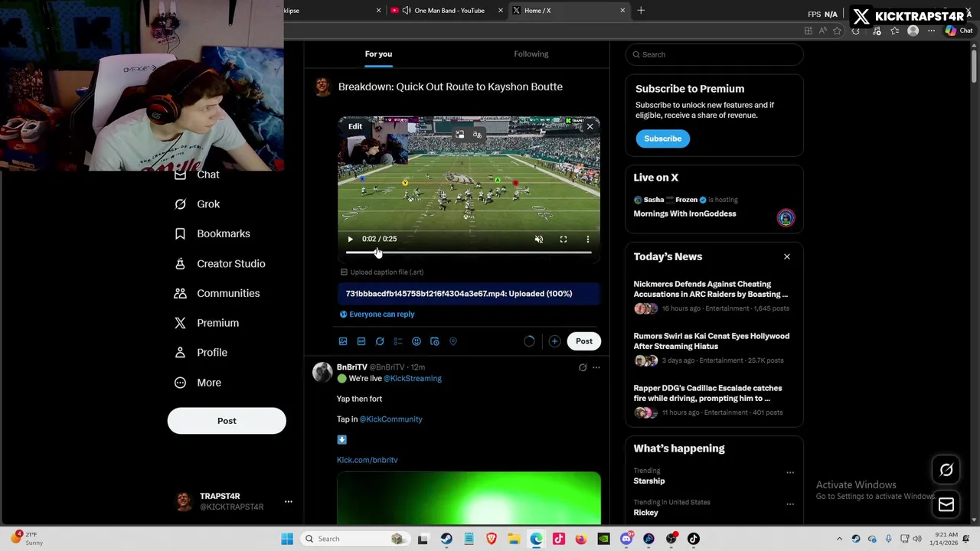Switch to the Following tab
Viewport: 980px width, 551px height.
coord(531,54)
